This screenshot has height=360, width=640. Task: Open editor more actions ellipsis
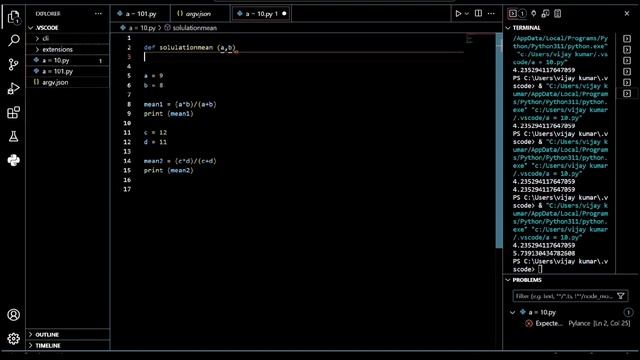point(491,13)
